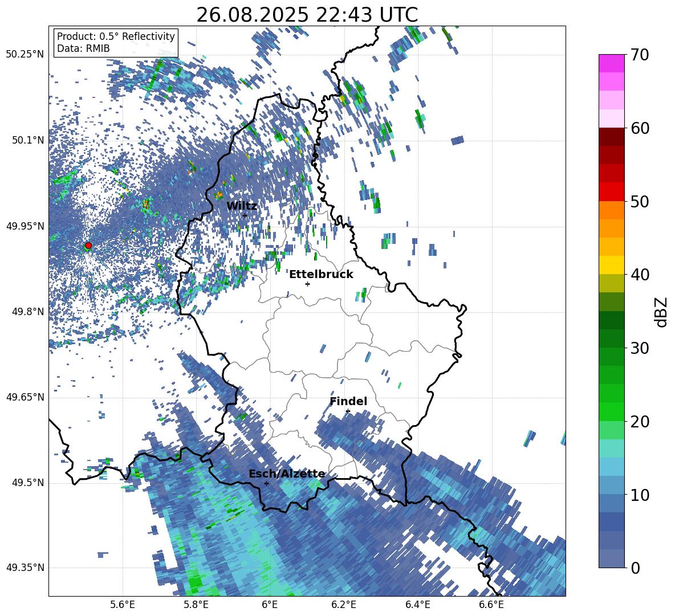Click the Findel station label
Image resolution: width=675 pixels, height=616 pixels.
pos(348,401)
